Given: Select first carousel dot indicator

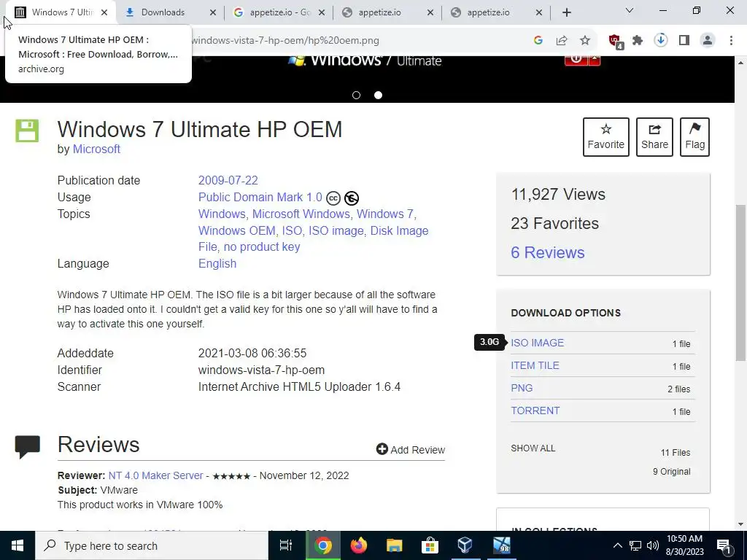Looking at the screenshot, I should coord(356,96).
